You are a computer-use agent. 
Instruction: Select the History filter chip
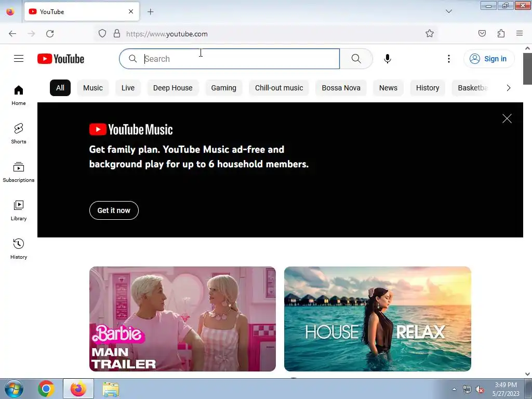point(428,88)
